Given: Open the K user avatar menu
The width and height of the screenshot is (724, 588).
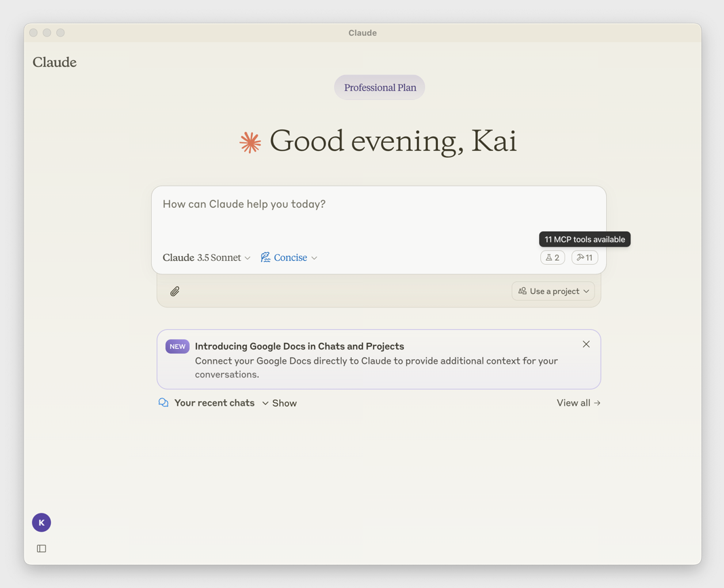Looking at the screenshot, I should 41,522.
